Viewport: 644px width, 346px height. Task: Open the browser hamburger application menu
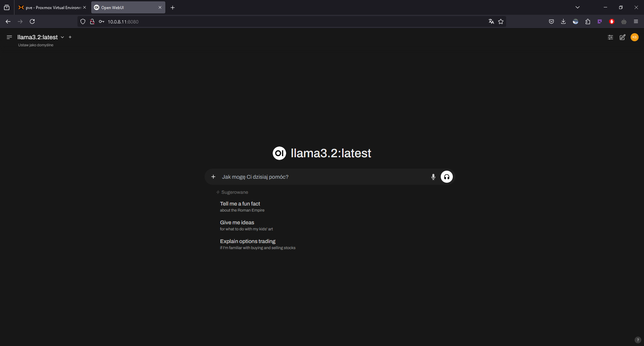tap(636, 21)
